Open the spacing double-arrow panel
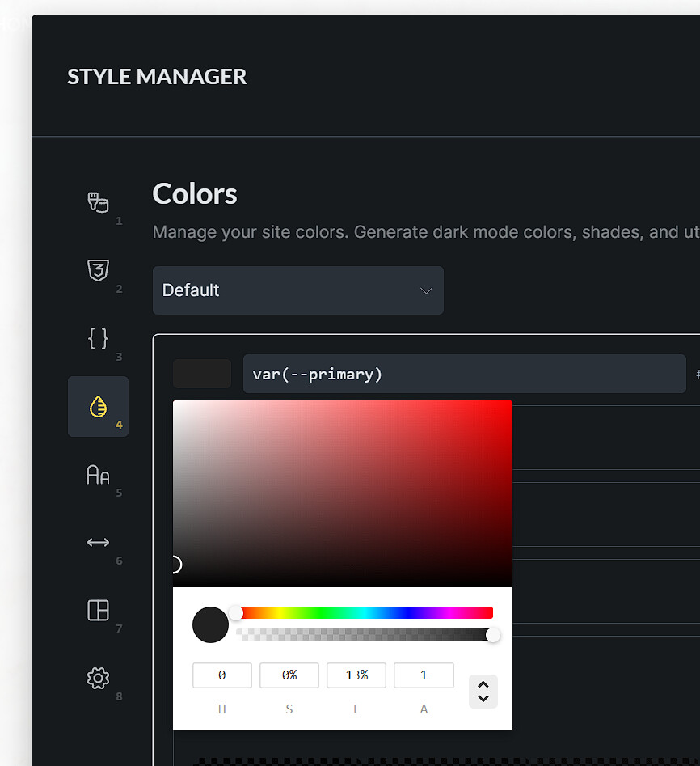 point(98,542)
